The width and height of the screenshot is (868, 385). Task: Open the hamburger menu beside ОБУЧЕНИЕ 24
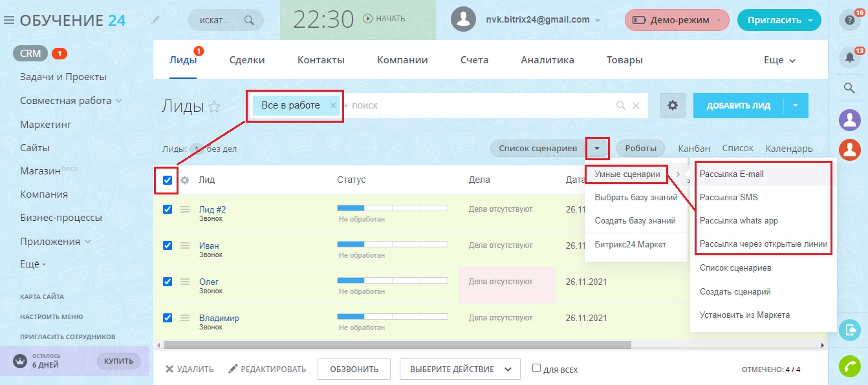point(9,20)
